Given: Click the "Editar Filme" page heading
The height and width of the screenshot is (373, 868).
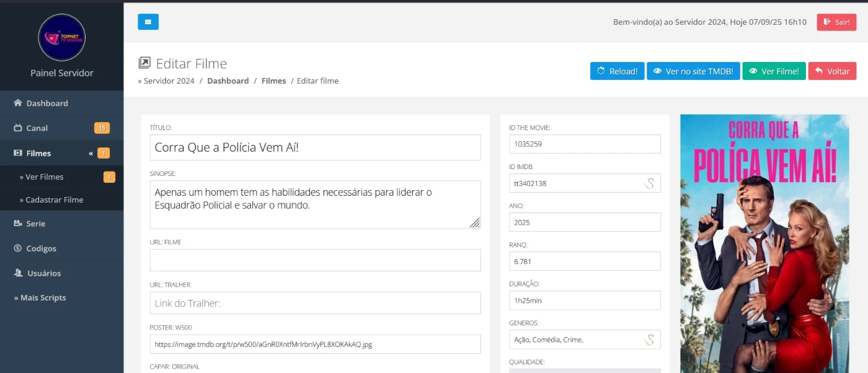Looking at the screenshot, I should tap(192, 63).
